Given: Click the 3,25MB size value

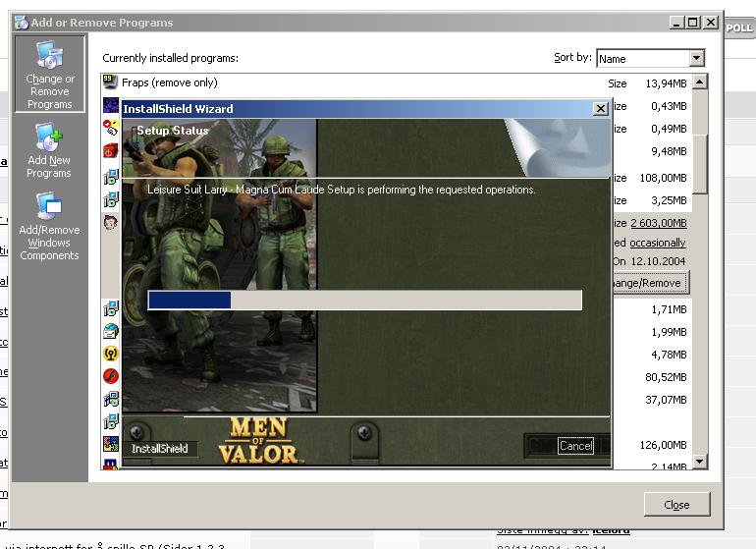Looking at the screenshot, I should pos(669,200).
